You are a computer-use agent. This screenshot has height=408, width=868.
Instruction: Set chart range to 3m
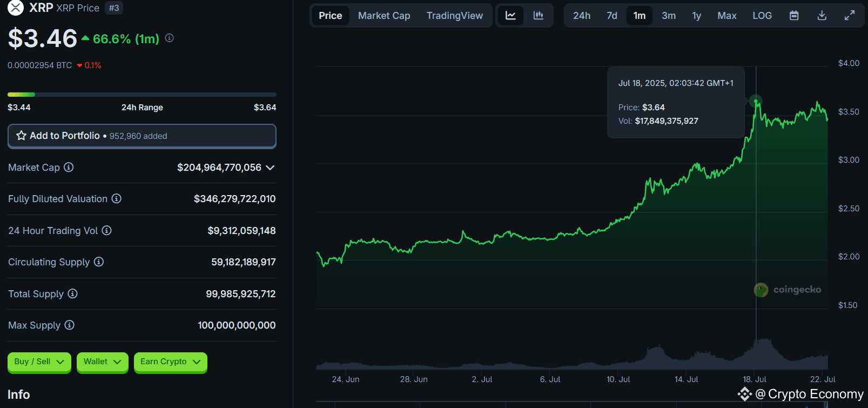click(669, 16)
